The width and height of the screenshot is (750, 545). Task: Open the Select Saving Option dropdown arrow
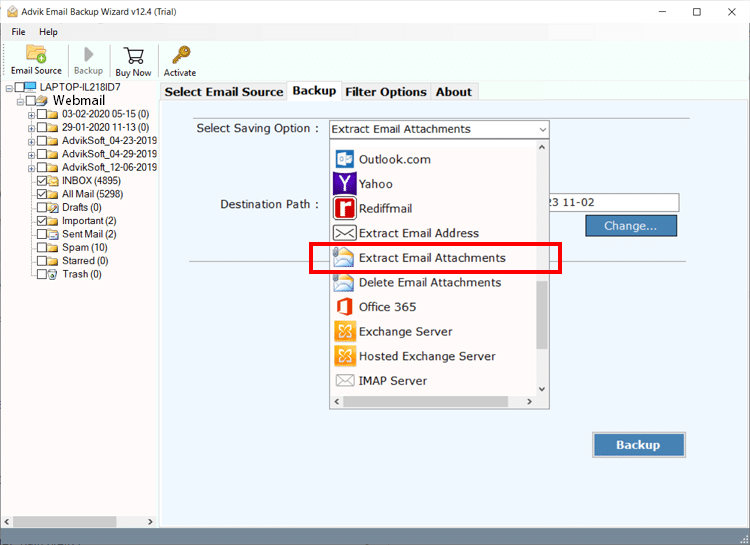[x=542, y=129]
